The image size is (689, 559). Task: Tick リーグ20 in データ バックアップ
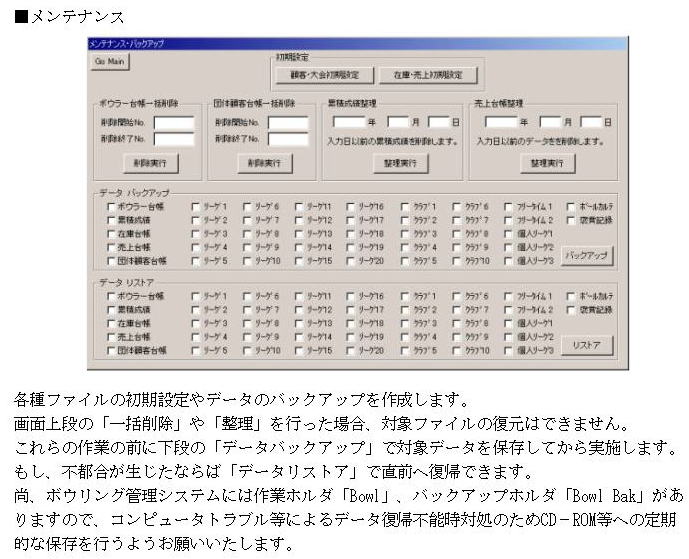tap(351, 261)
